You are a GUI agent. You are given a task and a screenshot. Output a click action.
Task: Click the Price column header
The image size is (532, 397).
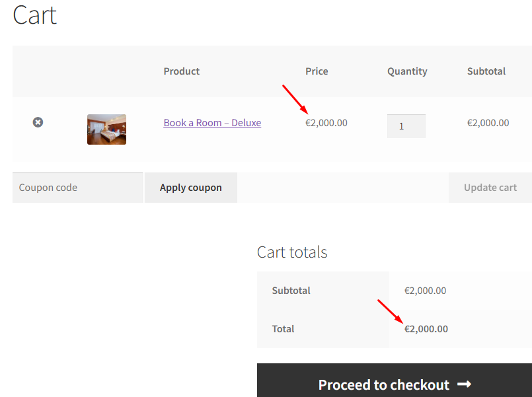click(x=317, y=71)
